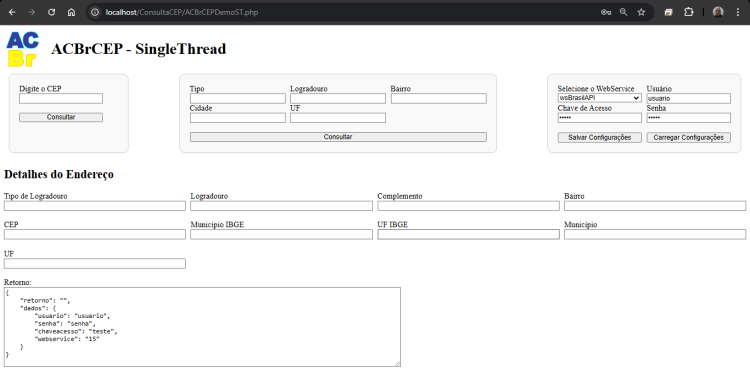Screen dimensions: 750x373
Task: Click the browser back arrow
Action: (x=12, y=12)
